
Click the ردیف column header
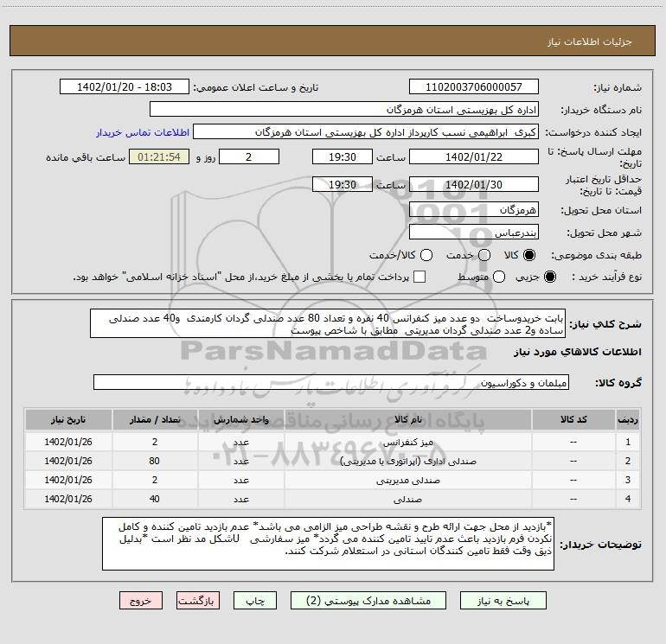[x=628, y=419]
